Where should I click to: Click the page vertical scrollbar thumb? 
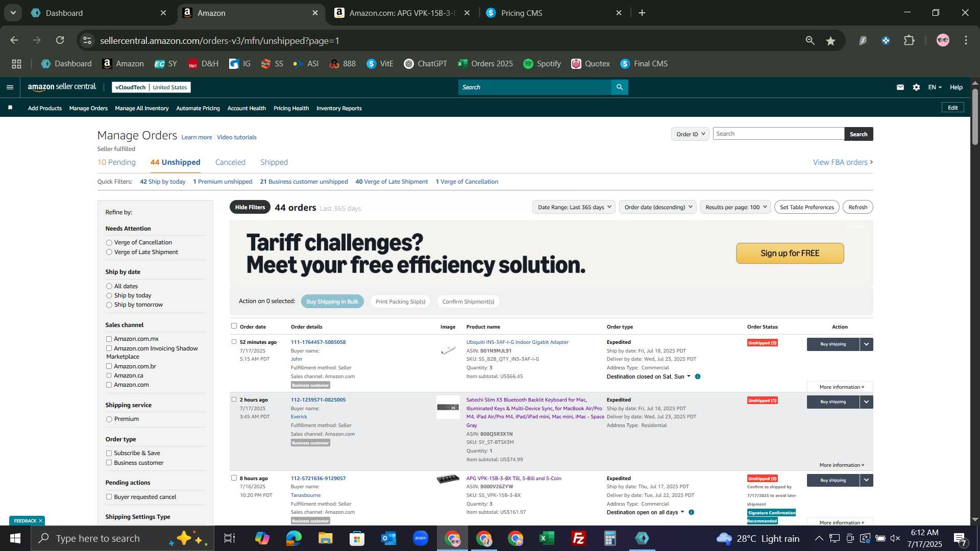click(x=975, y=116)
